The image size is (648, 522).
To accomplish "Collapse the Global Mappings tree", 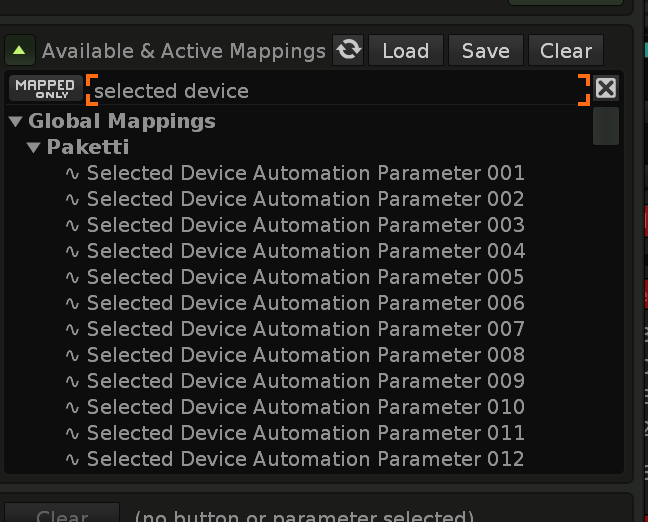I will click(x=15, y=122).
